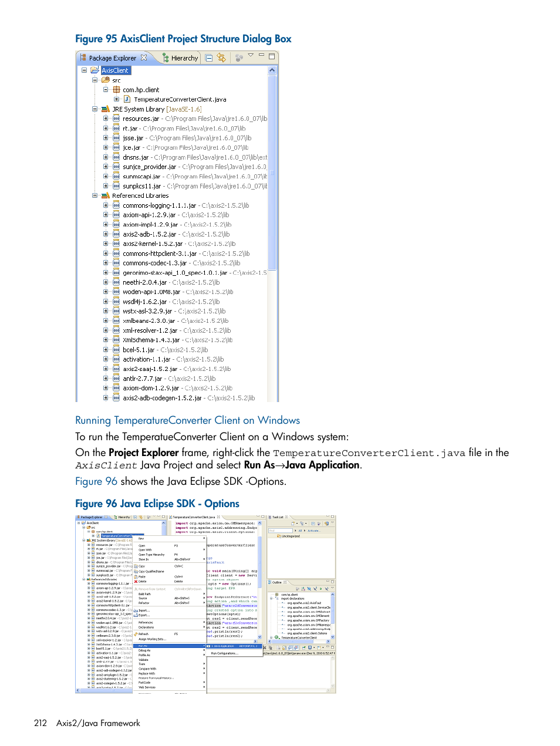Click the jar icon beside resources.jar
The width and height of the screenshot is (560, 746).
(116, 119)
